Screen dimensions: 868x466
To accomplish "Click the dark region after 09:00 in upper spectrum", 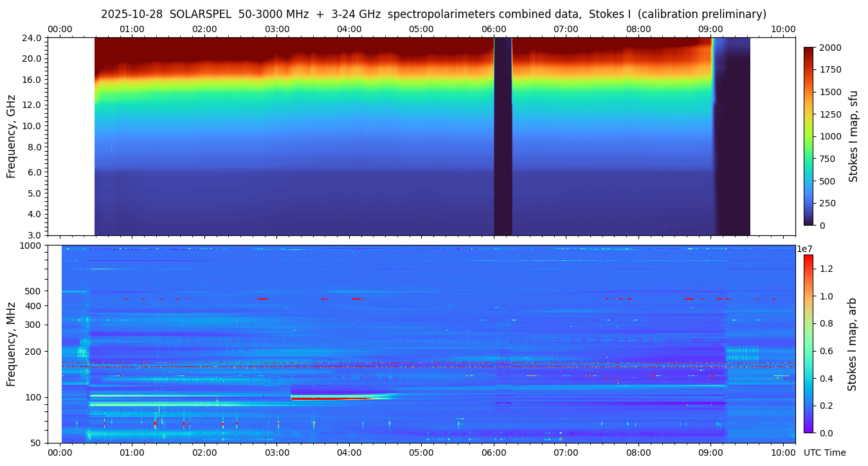I will [733, 136].
